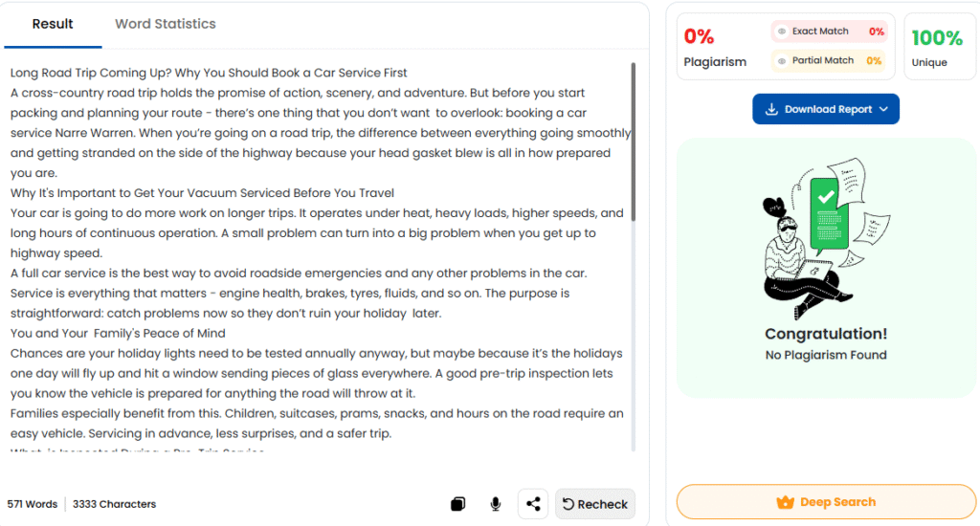
Task: Click the 0% Plagiarism score
Action: [x=699, y=37]
